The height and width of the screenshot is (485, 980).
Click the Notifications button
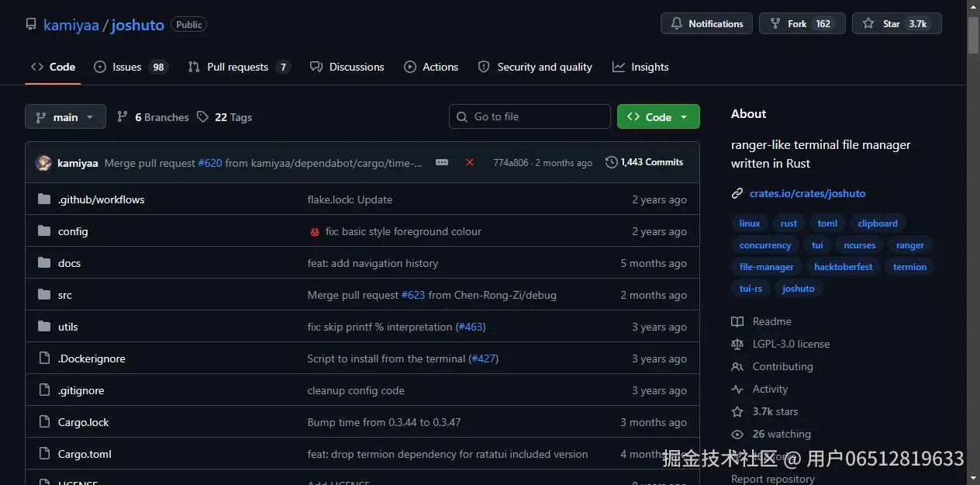coord(707,24)
